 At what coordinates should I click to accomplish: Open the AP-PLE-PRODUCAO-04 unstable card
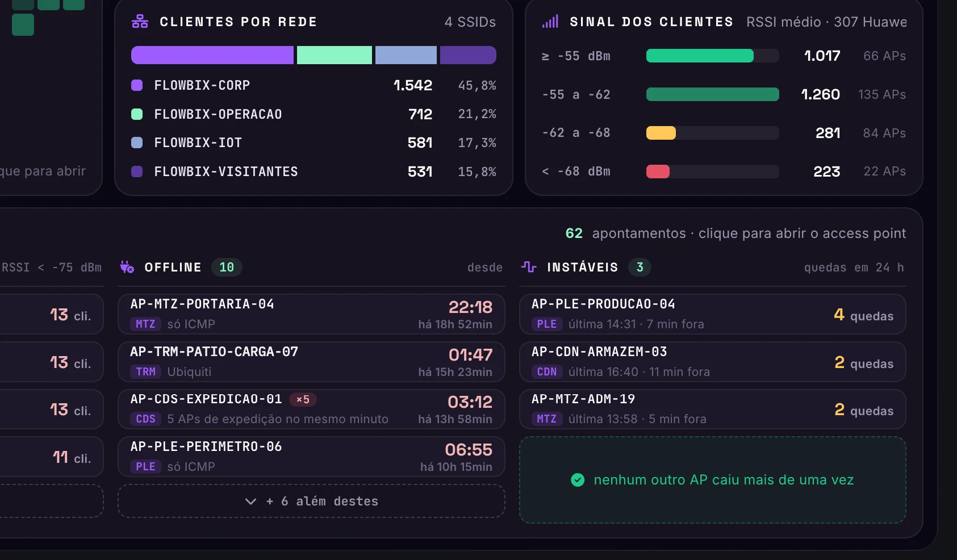713,314
